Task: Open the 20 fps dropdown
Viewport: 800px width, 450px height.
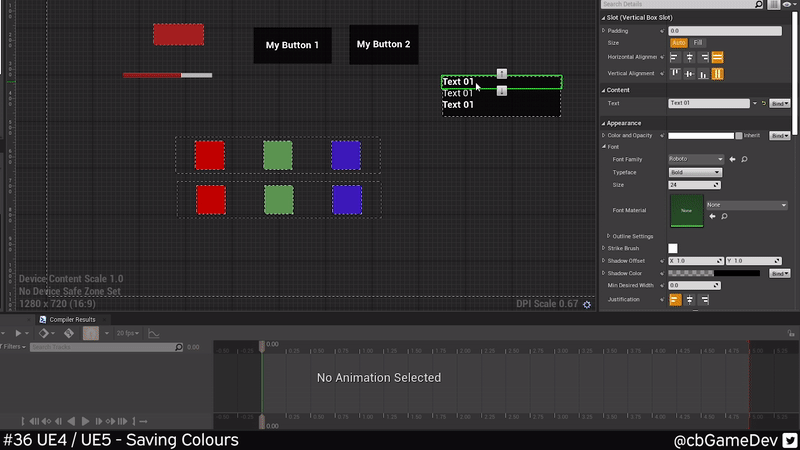Action: click(x=127, y=333)
